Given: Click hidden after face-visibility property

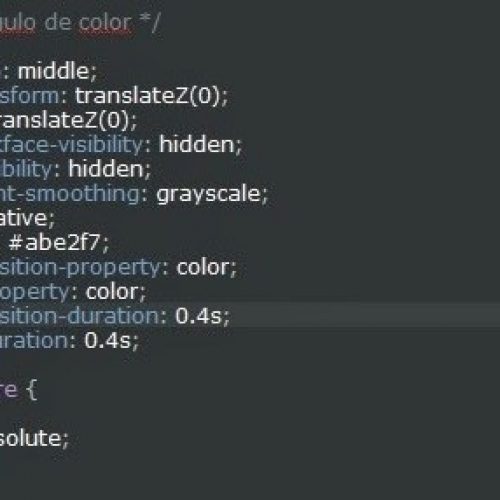Looking at the screenshot, I should [197, 145].
